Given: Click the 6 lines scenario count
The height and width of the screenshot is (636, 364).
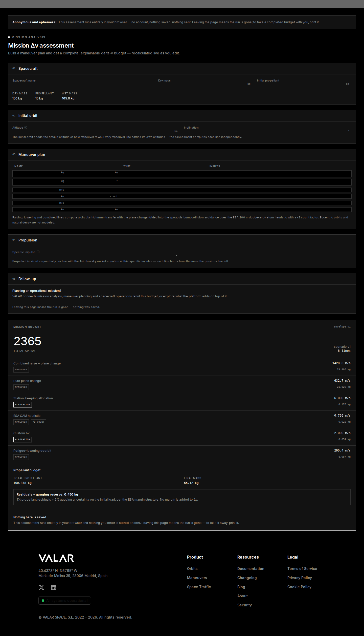Looking at the screenshot, I should click(344, 351).
